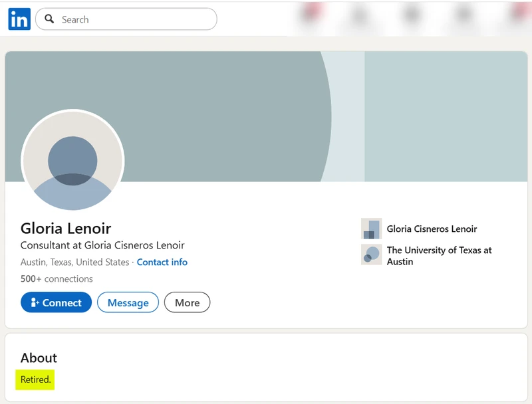Viewport: 532px width, 404px height.
Task: Click the highlighted Retired text
Action: 35,379
